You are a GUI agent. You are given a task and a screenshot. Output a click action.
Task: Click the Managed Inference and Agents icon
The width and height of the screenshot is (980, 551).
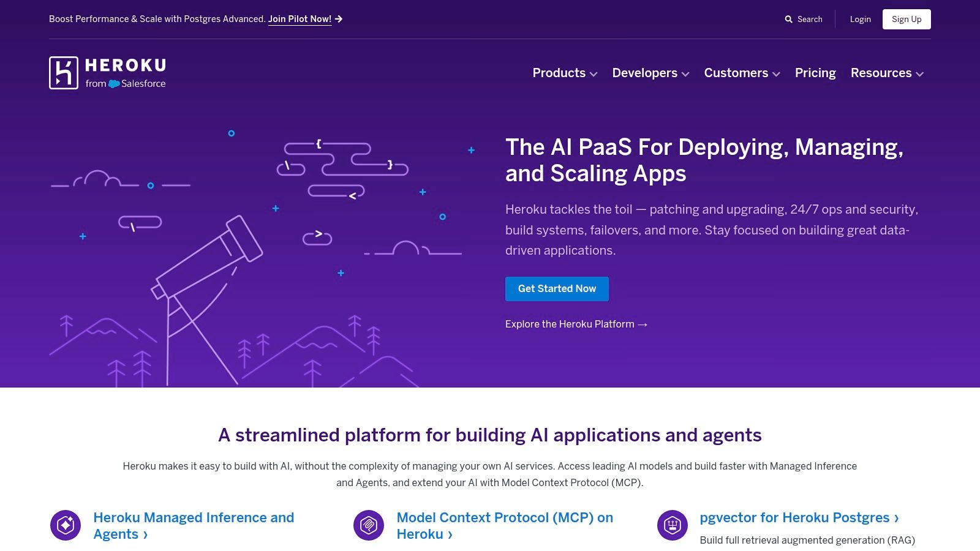coord(66,525)
